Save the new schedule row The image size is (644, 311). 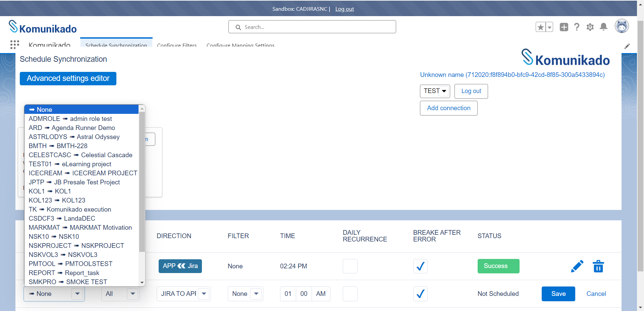pyautogui.click(x=558, y=294)
